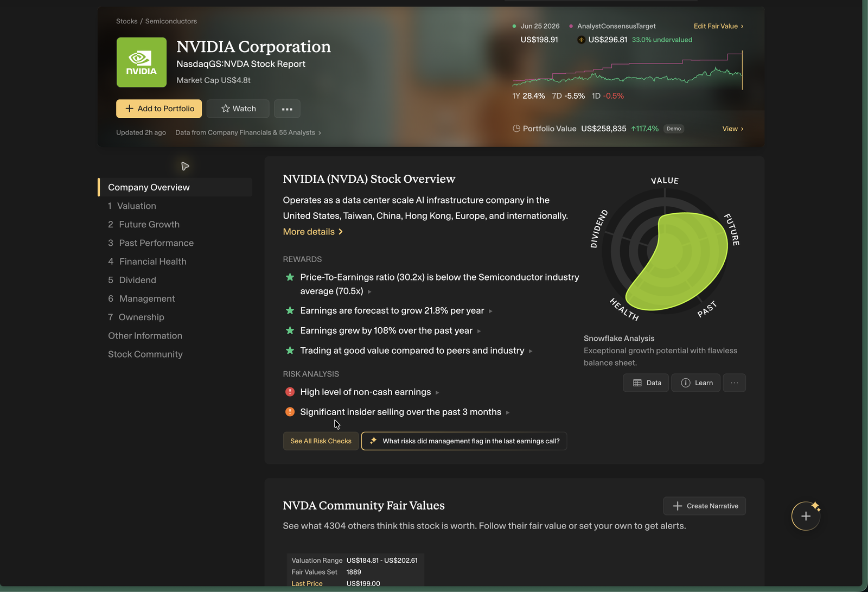The height and width of the screenshot is (592, 868).
Task: Click the red warning icon for non-cash earnings
Action: pyautogui.click(x=290, y=392)
